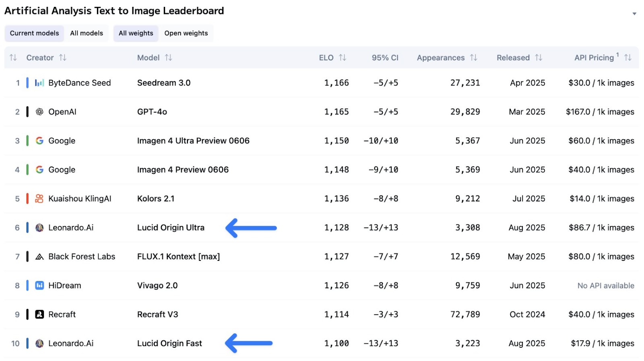This screenshot has height=361, width=644.
Task: Click the Kuaishou KlingAI creator name
Action: tap(80, 199)
